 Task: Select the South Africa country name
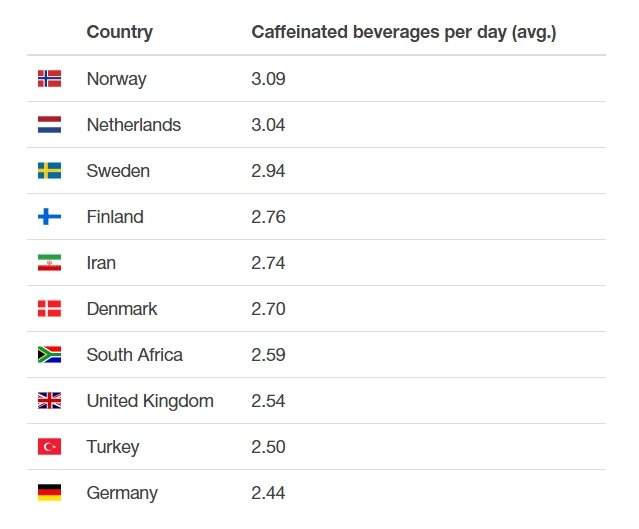pyautogui.click(x=134, y=355)
